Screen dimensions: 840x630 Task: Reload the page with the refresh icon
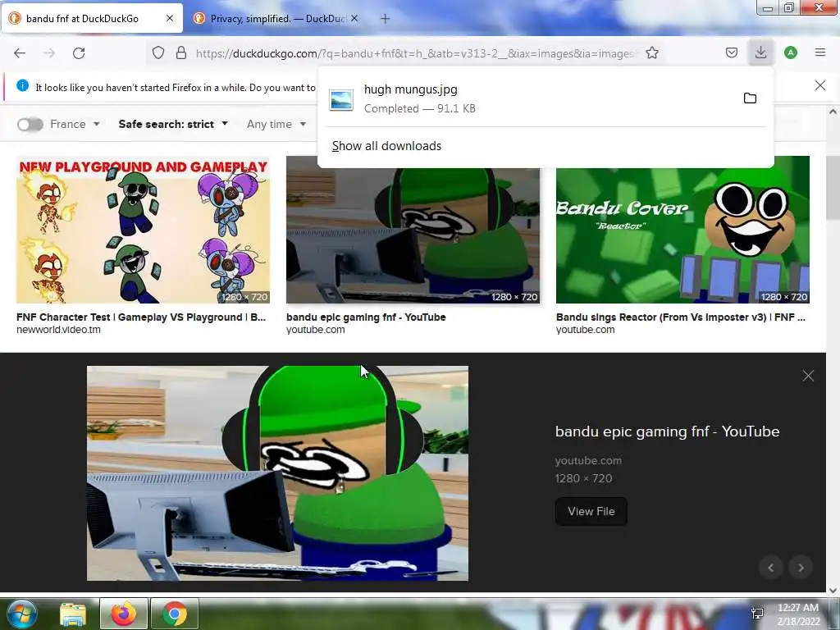[79, 53]
